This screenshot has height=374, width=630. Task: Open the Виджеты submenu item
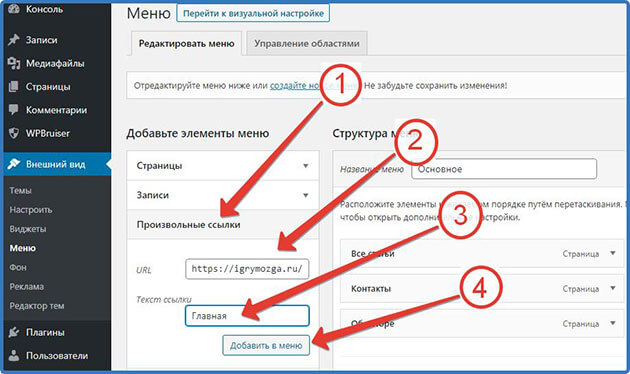28,229
